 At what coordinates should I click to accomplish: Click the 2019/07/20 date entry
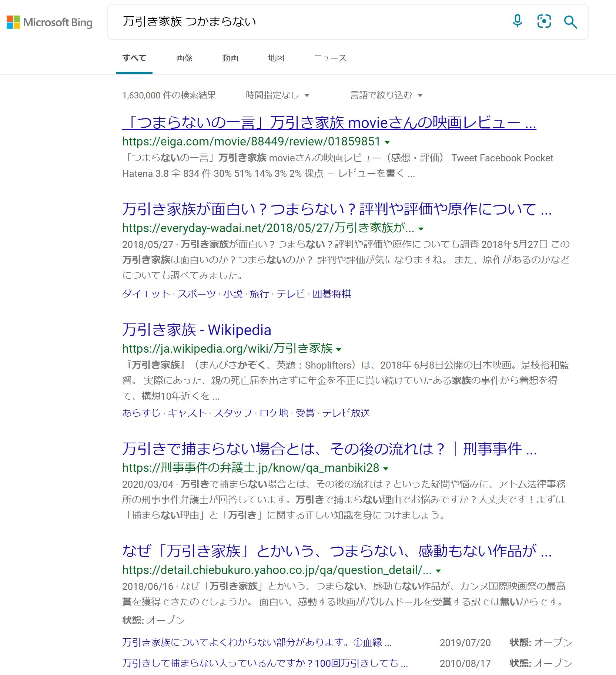click(465, 643)
